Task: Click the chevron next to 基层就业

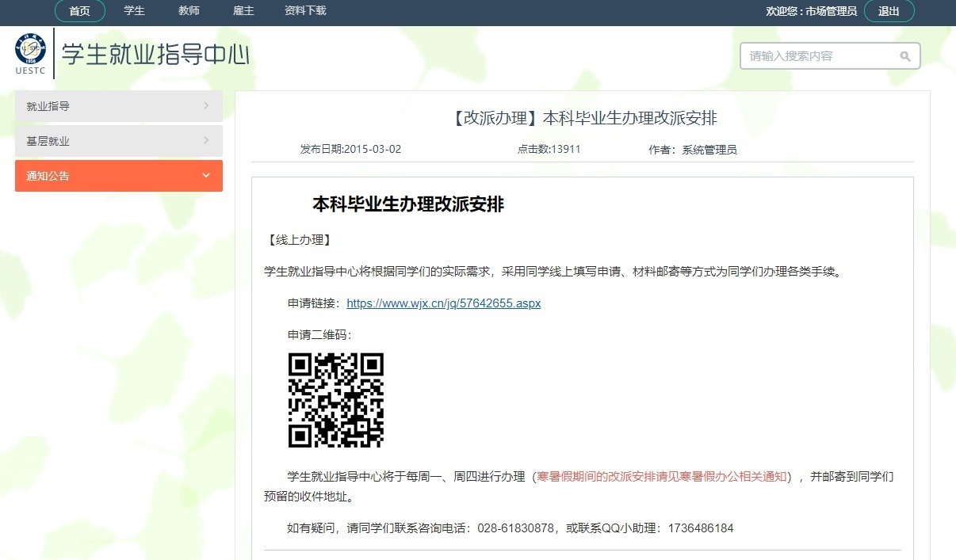Action: pyautogui.click(x=206, y=141)
